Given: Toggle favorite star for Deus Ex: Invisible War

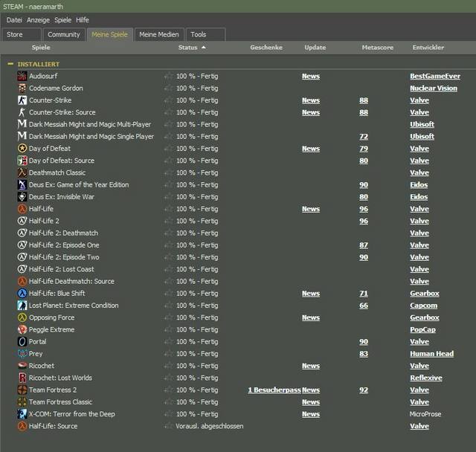Looking at the screenshot, I should [169, 197].
